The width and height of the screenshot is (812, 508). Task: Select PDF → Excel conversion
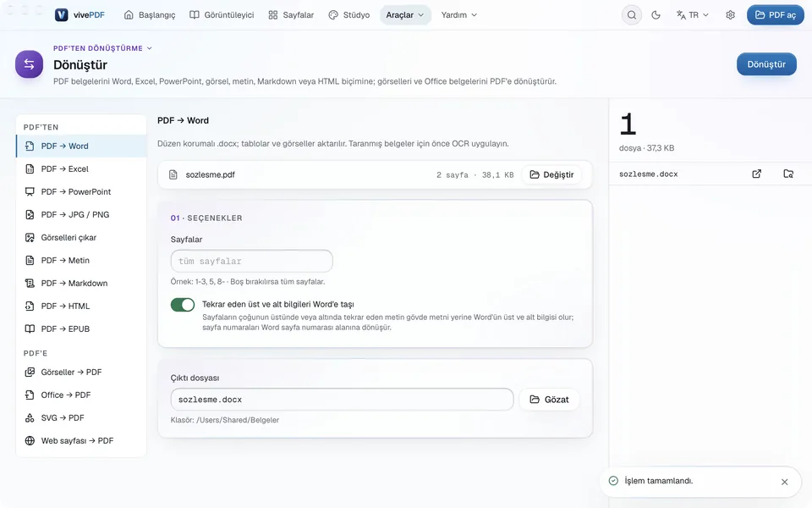tap(81, 169)
